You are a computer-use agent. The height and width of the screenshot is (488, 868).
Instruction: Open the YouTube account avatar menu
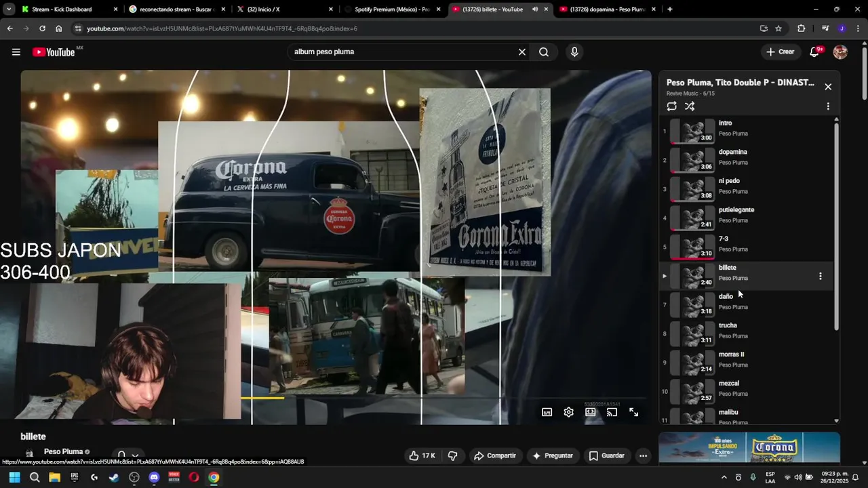pyautogui.click(x=840, y=52)
